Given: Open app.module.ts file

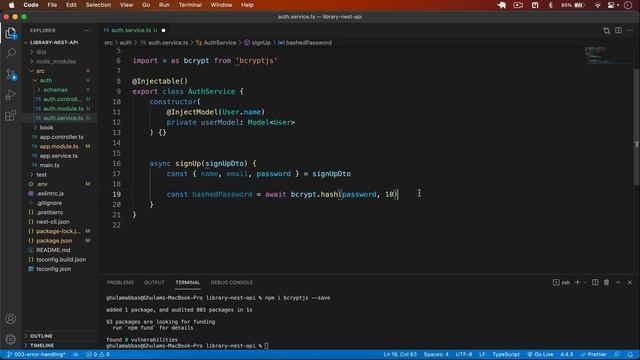Looking at the screenshot, I should [x=59, y=146].
